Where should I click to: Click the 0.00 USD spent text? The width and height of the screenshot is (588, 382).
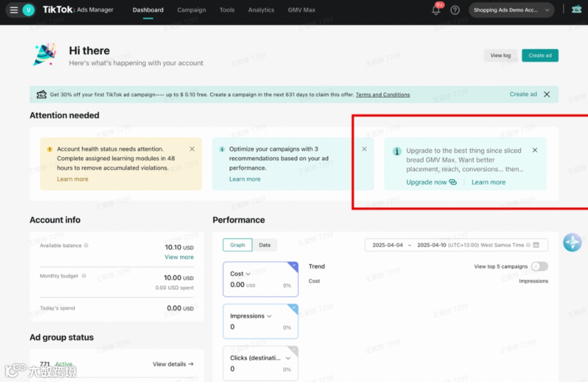tap(175, 288)
